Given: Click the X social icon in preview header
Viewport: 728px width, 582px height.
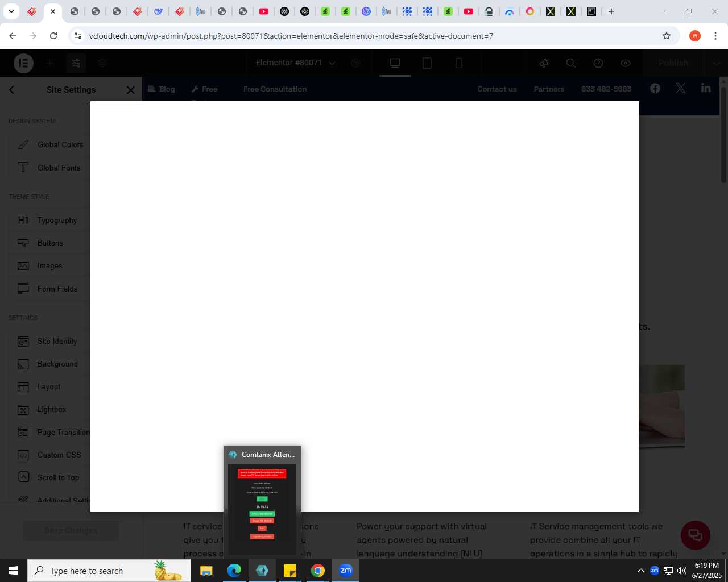Looking at the screenshot, I should (681, 88).
